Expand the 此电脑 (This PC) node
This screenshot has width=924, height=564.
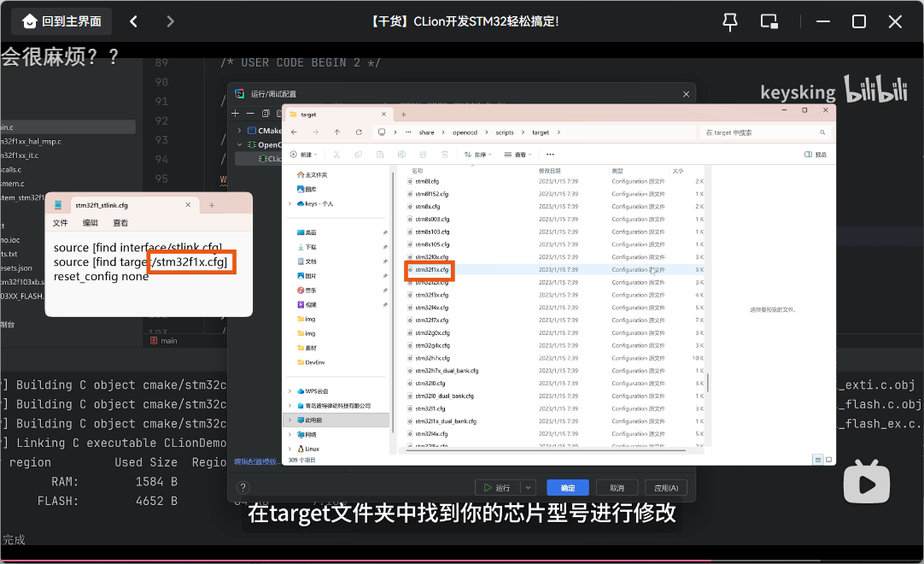pos(290,420)
